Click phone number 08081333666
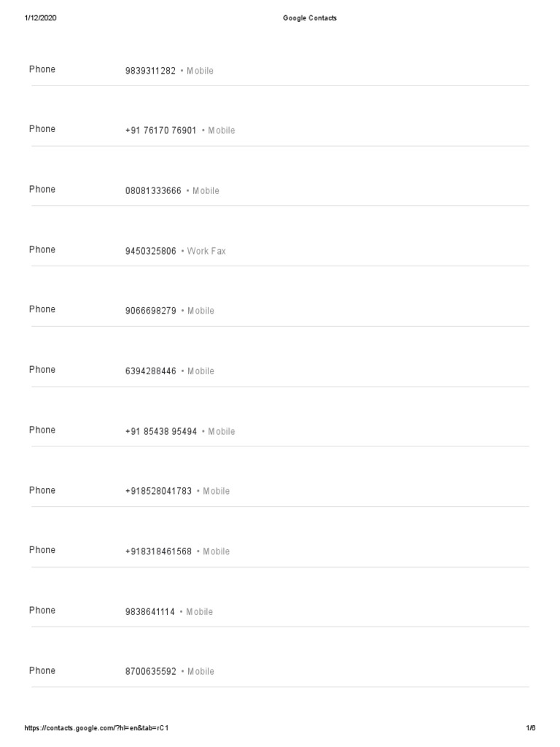 [x=153, y=191]
